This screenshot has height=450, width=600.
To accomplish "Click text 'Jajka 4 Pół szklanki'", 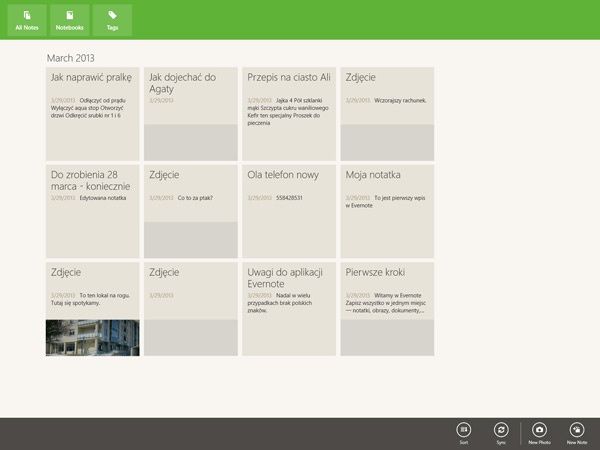I will pos(299,100).
